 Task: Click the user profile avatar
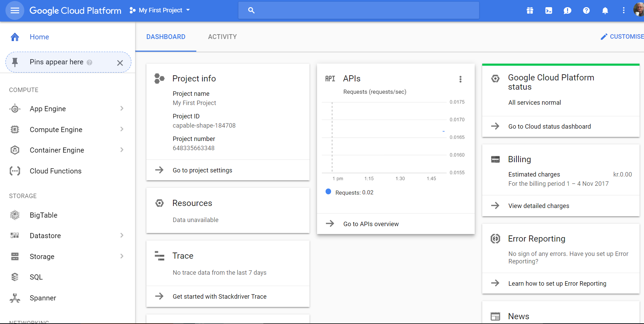coord(639,10)
